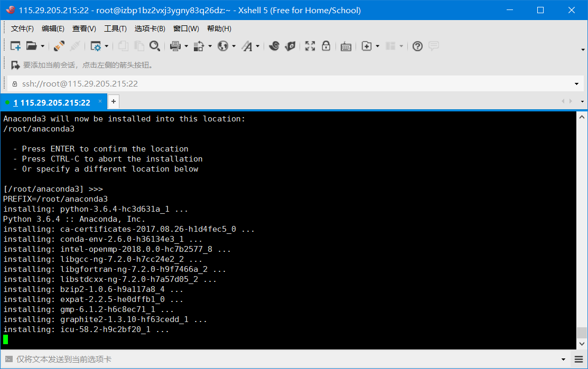Screen dimensions: 588x369
Task: Toggle the 仅将文本发送到当前选项卡 option bar
Action: [x=63, y=358]
